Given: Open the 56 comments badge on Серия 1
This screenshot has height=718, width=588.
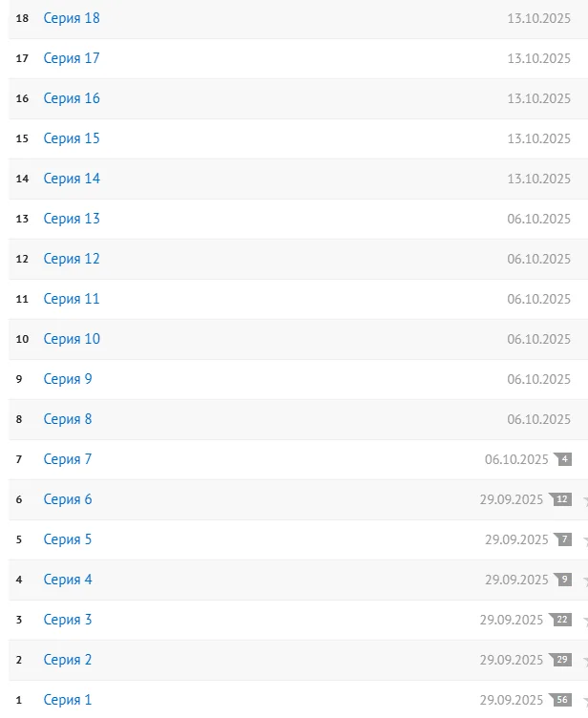Looking at the screenshot, I should (561, 700).
